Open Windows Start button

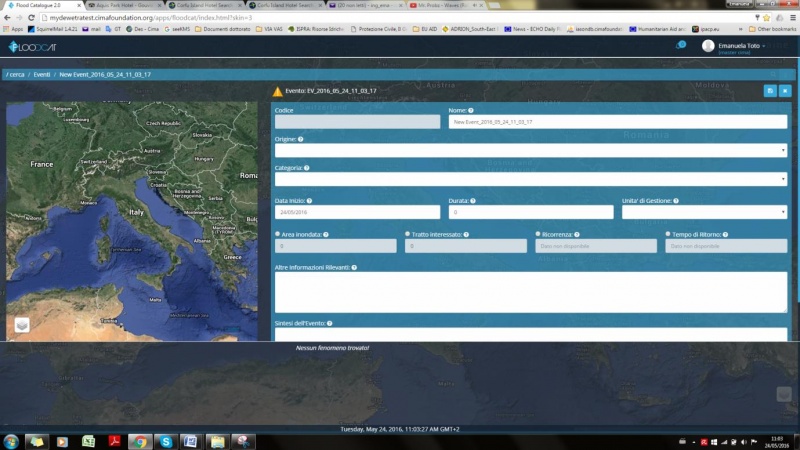[11, 441]
